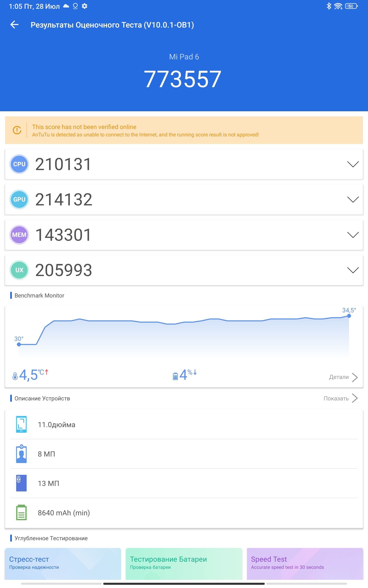The image size is (368, 588).
Task: Click the UX score badge icon
Action: [x=19, y=270]
